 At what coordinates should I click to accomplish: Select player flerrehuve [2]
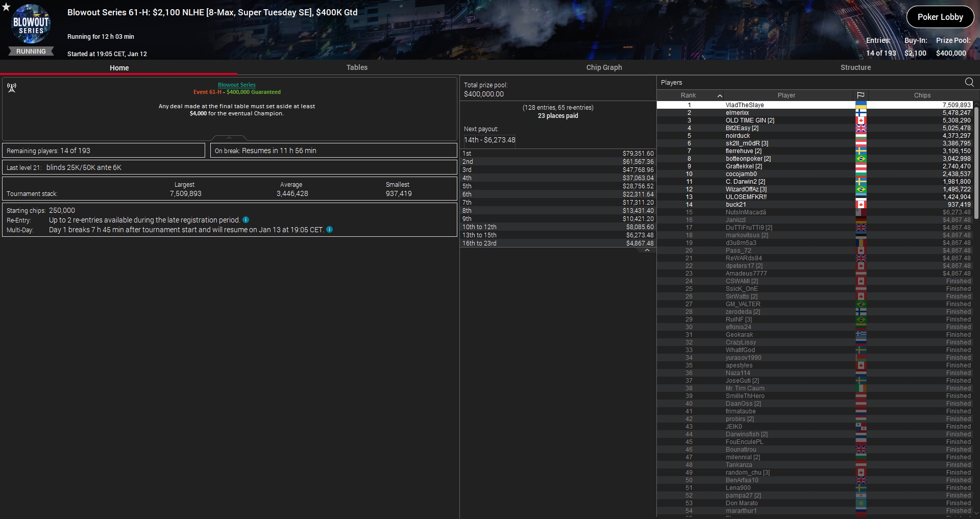[815, 151]
